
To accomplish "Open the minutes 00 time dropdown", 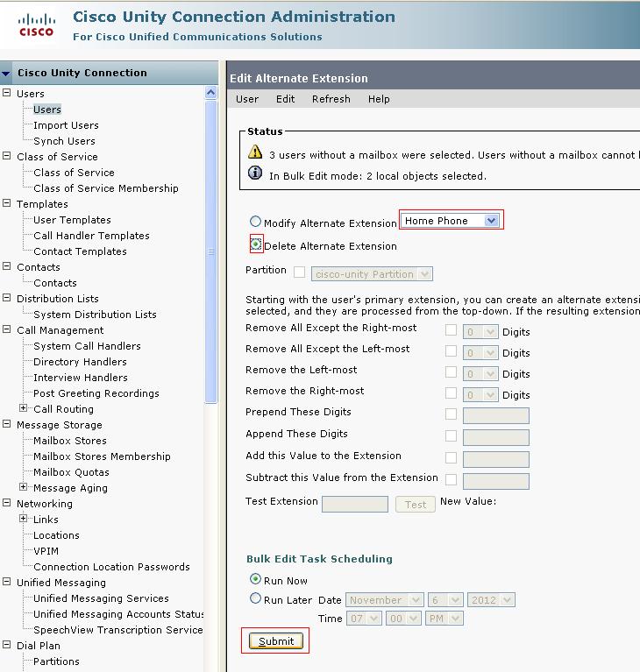I will coord(403,619).
